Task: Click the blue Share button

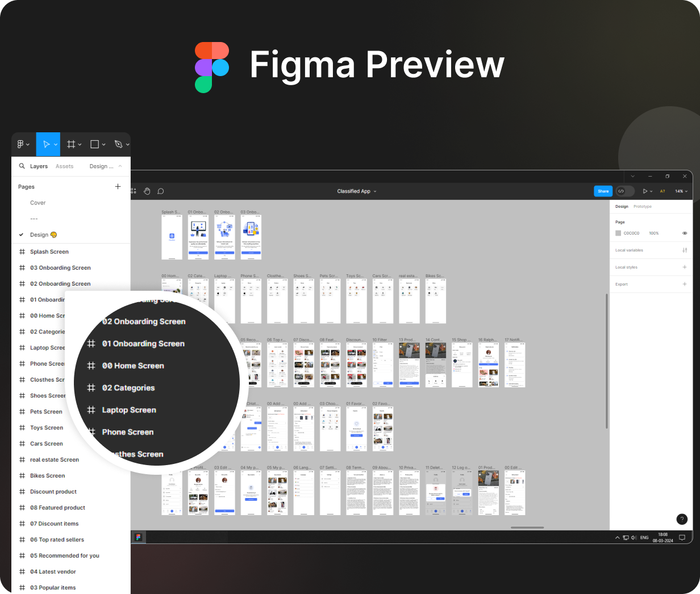Action: point(603,191)
